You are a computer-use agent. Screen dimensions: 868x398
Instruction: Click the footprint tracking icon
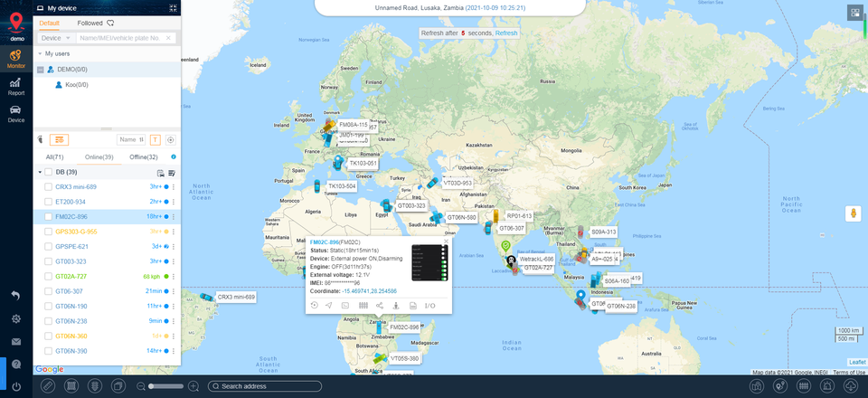[x=40, y=139]
